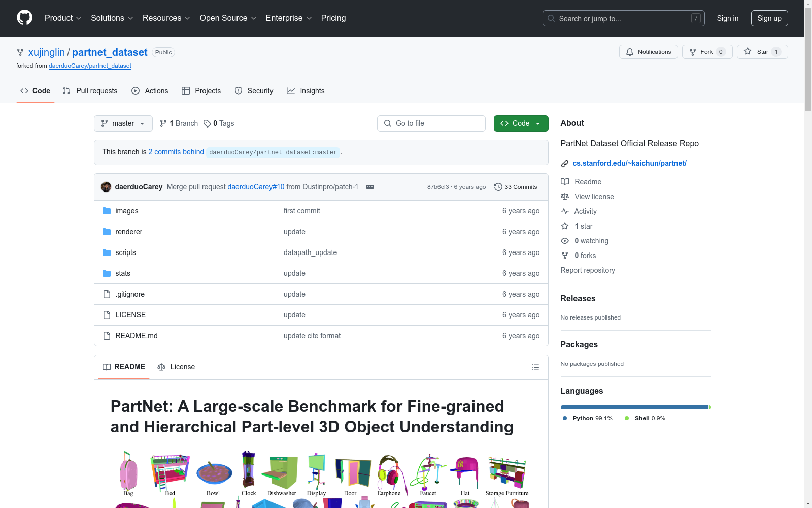
Task: Open pull request daerduoCarey#10 link
Action: click(256, 187)
